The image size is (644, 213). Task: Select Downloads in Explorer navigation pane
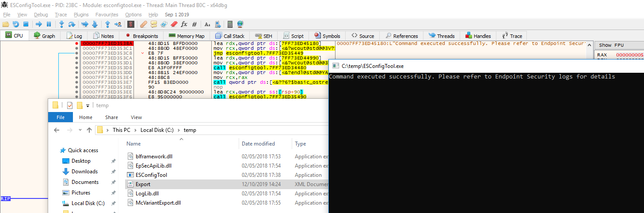coord(85,172)
